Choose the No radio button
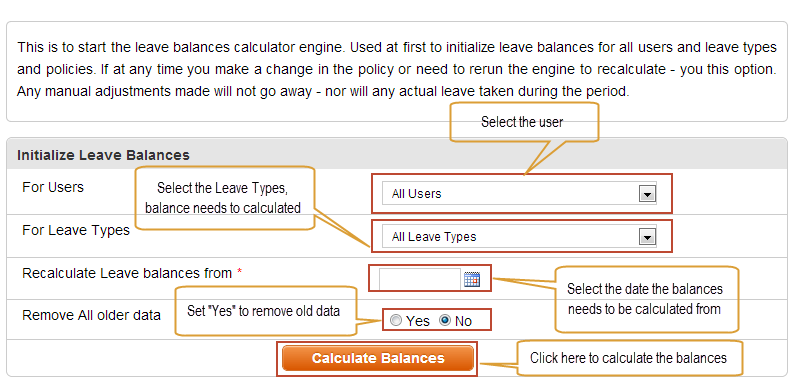This screenshot has height=388, width=793. coord(445,321)
